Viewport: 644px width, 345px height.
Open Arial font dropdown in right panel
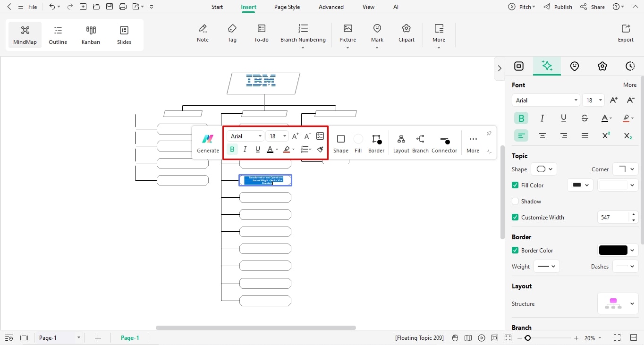point(546,100)
